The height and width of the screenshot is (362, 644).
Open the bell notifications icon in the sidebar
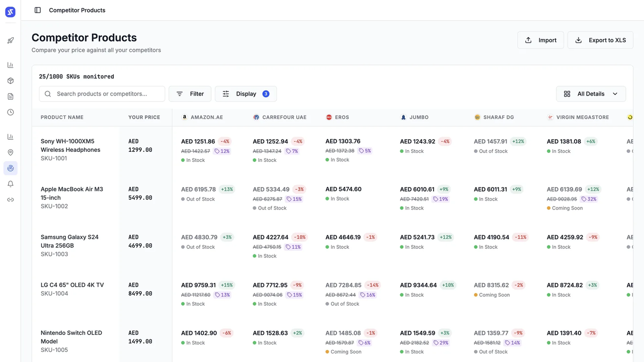point(11,184)
